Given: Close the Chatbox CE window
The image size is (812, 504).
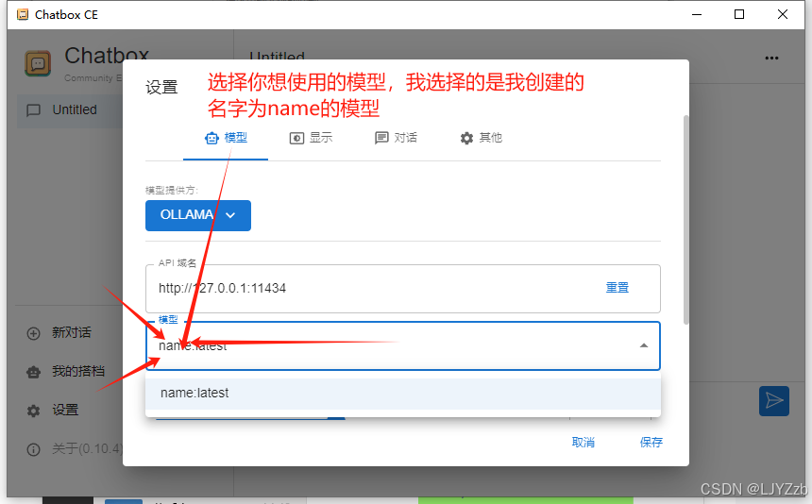Looking at the screenshot, I should 783,14.
